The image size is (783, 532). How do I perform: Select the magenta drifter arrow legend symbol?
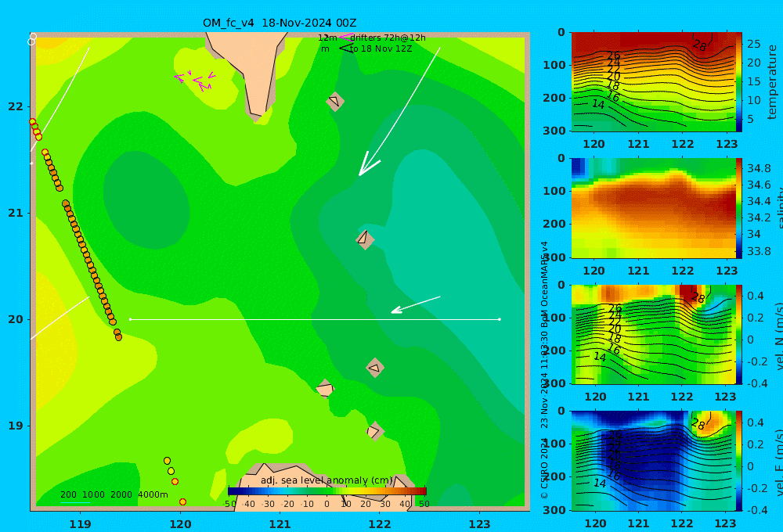[346, 38]
